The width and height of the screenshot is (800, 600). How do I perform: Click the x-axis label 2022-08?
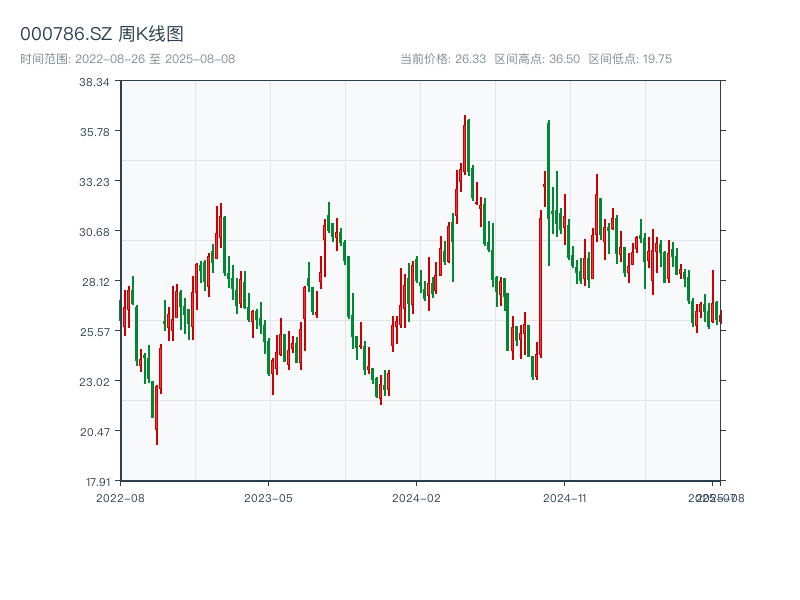point(120,498)
